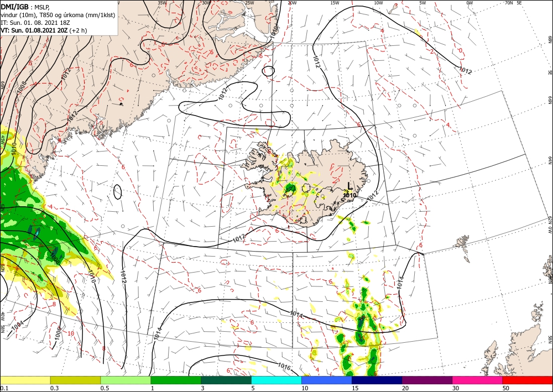Click the '20W' longitude label
553x392 pixels.
click(291, 3)
